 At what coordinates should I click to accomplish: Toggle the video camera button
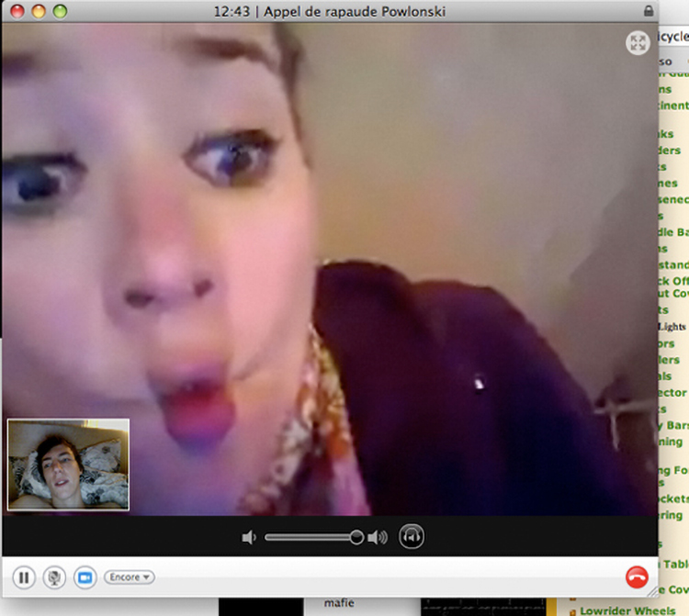point(85,577)
